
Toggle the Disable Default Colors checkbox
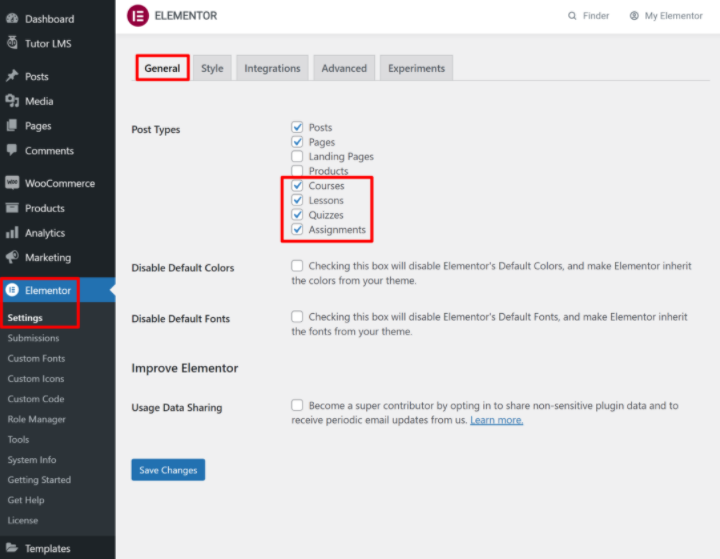click(x=297, y=266)
